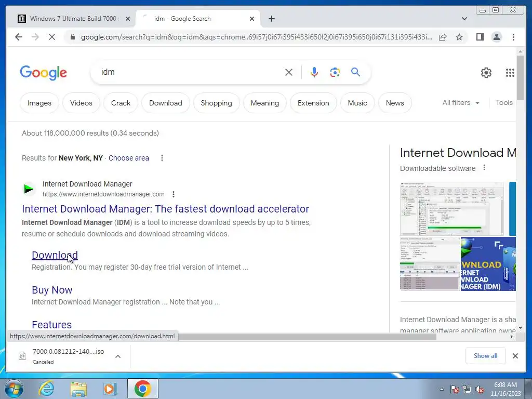532x399 pixels.
Task: Open the Chrome profile avatar
Action: click(496, 37)
